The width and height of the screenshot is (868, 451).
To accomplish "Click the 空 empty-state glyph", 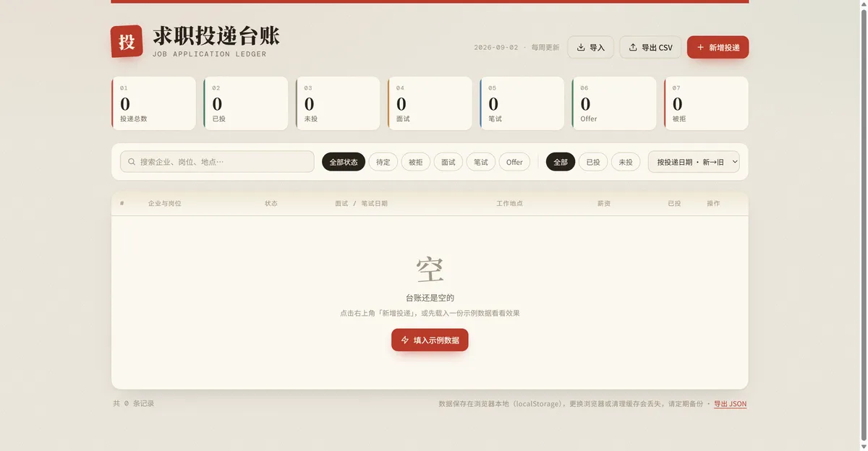I will (x=430, y=270).
